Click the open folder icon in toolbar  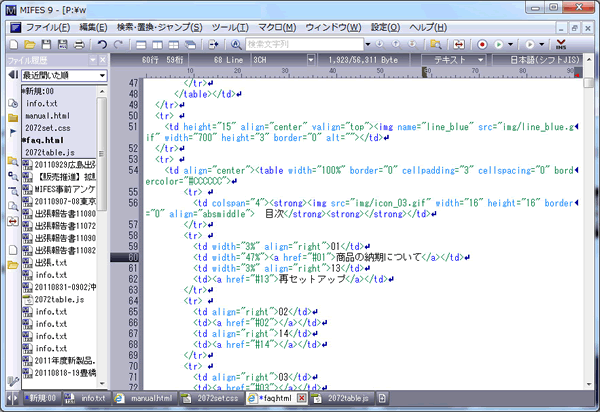(x=30, y=45)
